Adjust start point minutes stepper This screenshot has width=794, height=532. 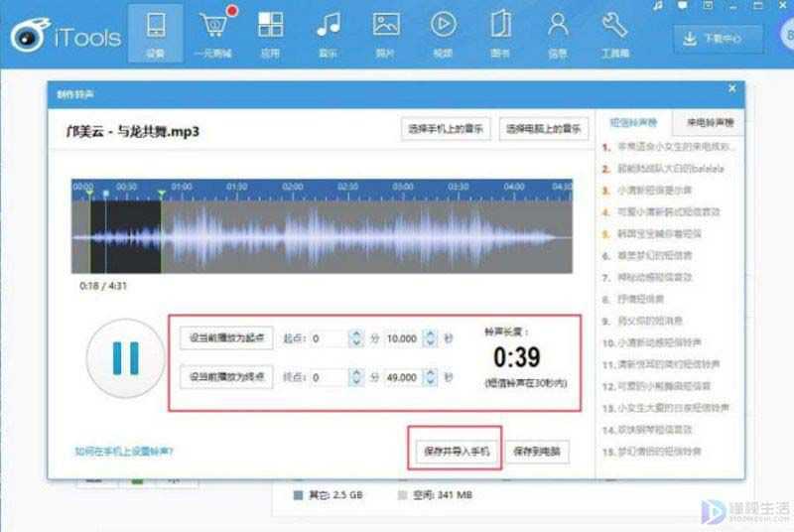tap(356, 338)
